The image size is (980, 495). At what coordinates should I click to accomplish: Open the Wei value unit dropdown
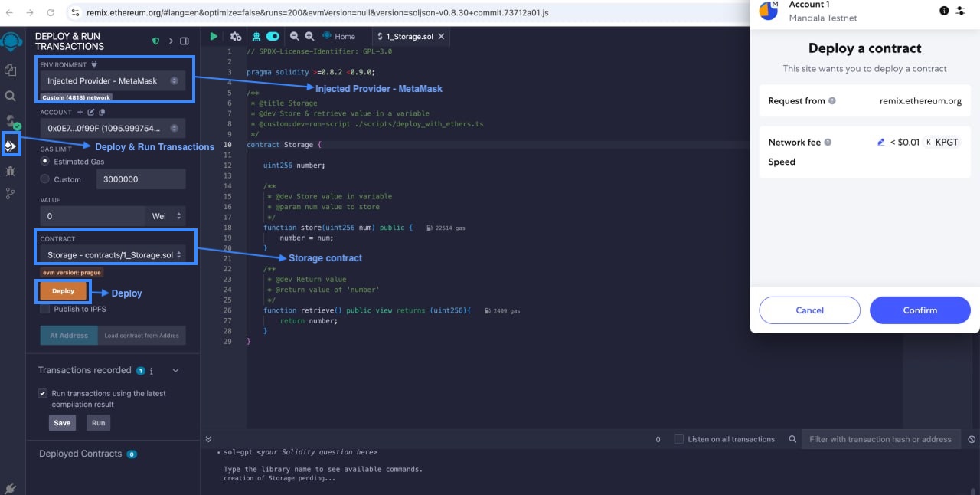point(166,216)
